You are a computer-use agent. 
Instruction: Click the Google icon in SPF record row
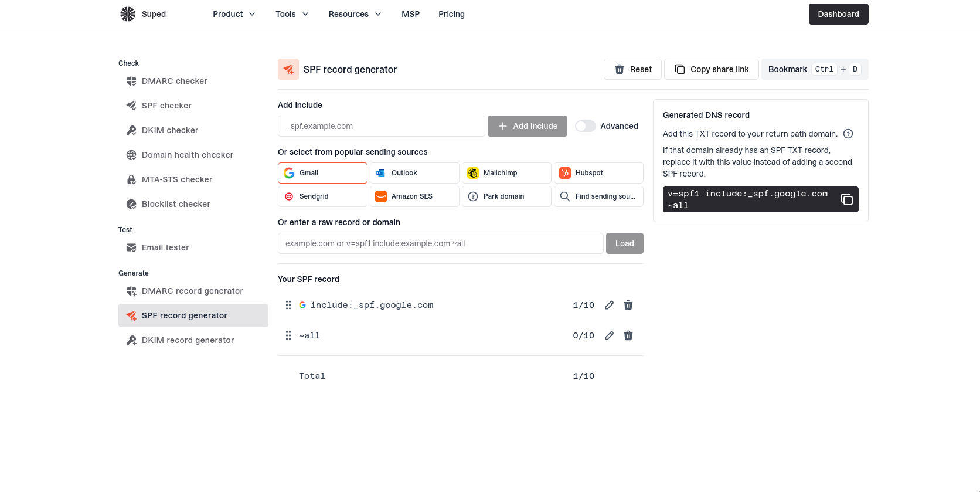pyautogui.click(x=302, y=305)
